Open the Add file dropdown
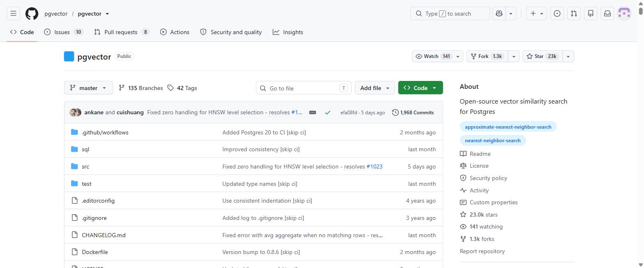This screenshot has width=644, height=268. [375, 88]
